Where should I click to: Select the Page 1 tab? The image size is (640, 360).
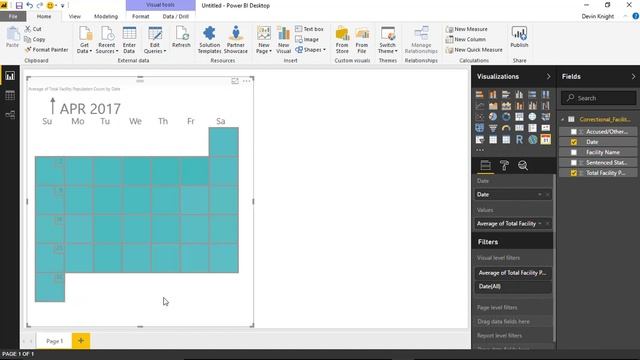pos(54,341)
